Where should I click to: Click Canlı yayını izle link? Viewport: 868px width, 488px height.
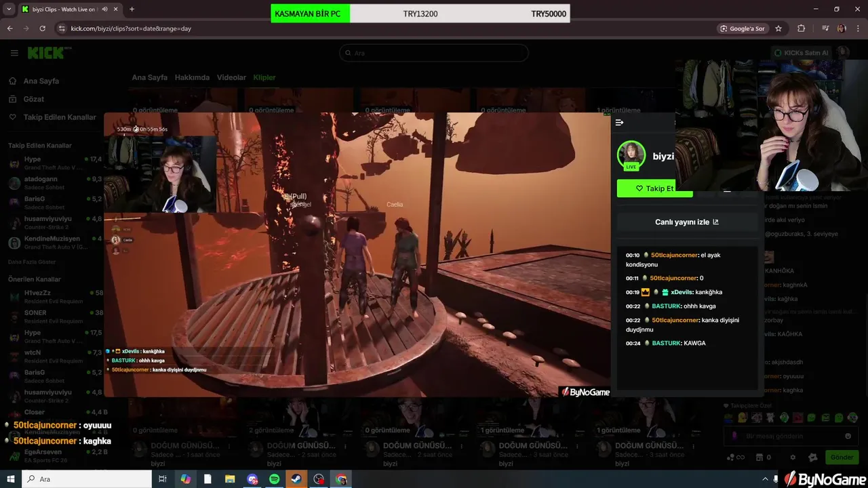[x=687, y=222]
